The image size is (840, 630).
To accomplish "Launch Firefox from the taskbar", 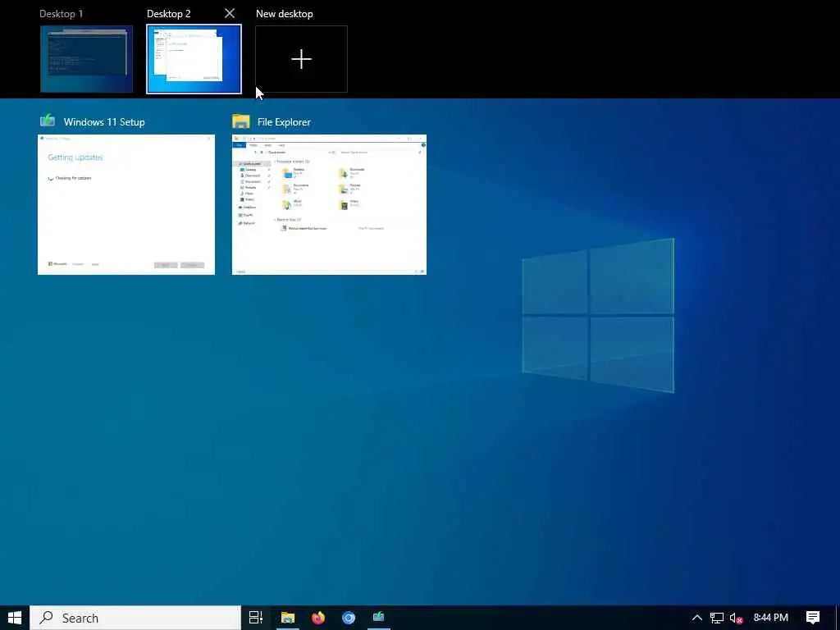I will (x=318, y=618).
